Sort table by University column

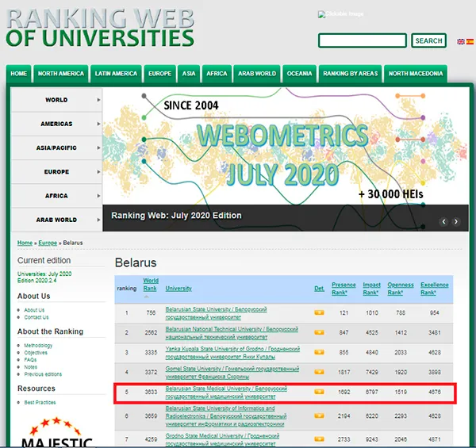(x=178, y=288)
